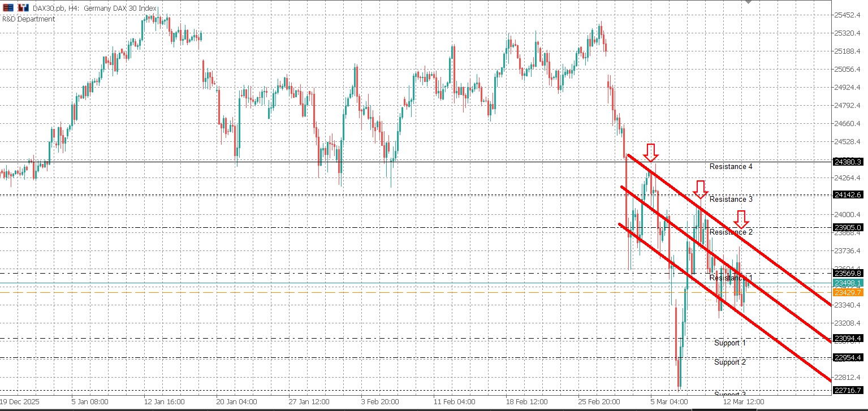Select the Resistance 1 text label
Viewport: 868px width, 411px height.
click(731, 278)
